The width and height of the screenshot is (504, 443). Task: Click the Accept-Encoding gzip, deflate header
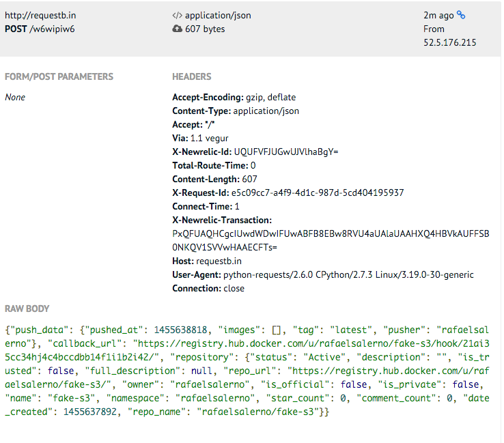click(x=234, y=97)
